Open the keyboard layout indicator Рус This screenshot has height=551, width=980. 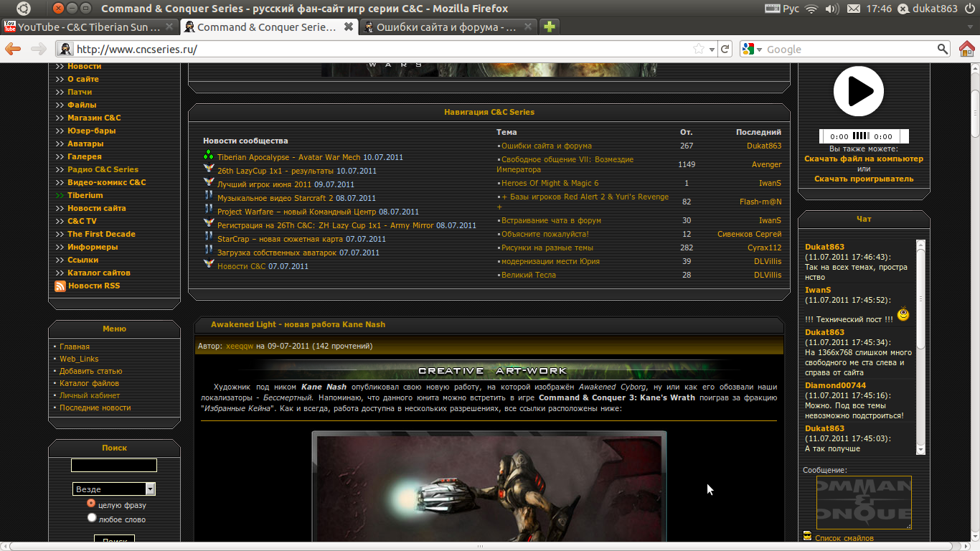click(x=782, y=9)
